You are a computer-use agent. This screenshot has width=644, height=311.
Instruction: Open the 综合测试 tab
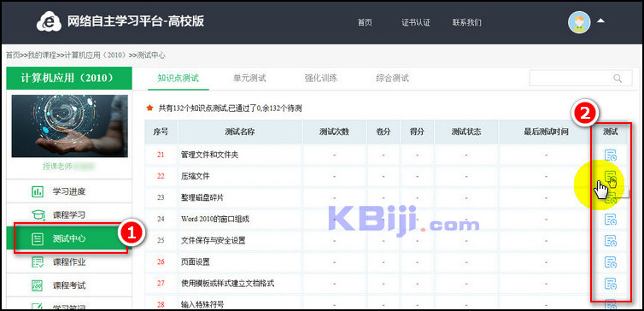pos(392,78)
